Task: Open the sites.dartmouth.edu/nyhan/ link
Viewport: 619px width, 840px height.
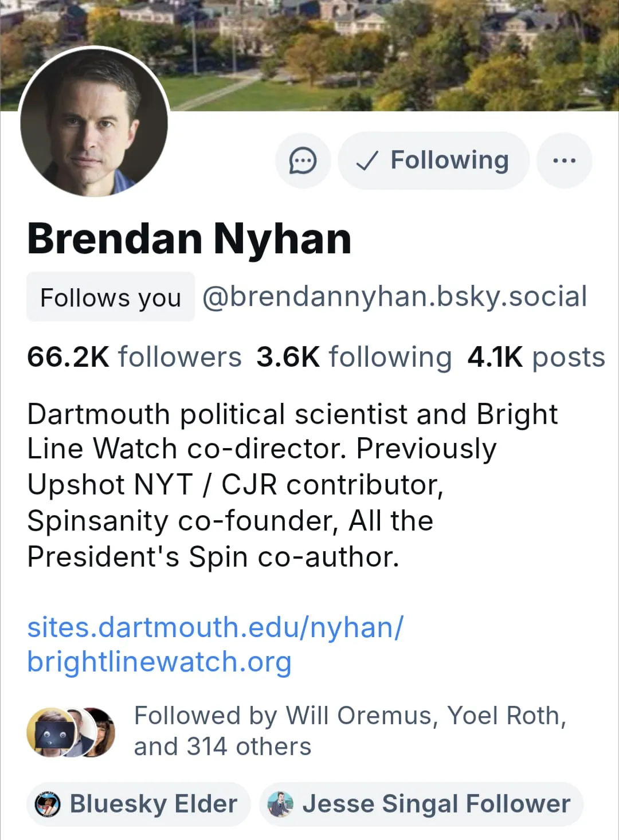Action: pos(216,627)
